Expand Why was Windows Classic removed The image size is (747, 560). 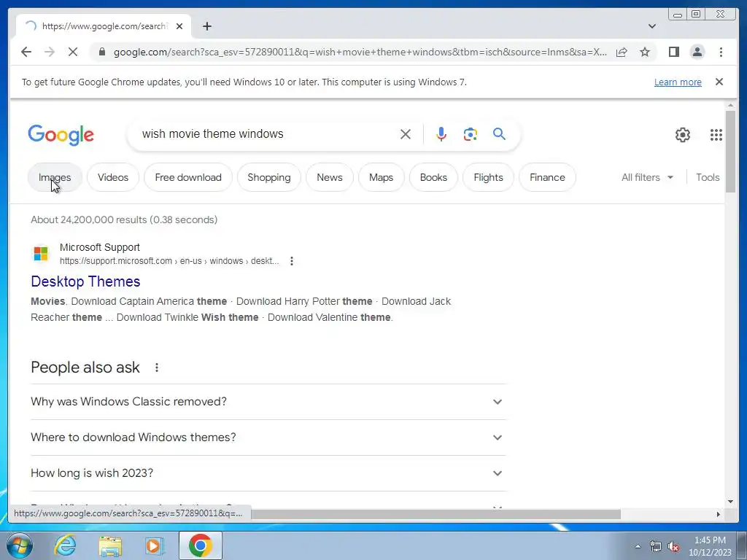coord(268,402)
